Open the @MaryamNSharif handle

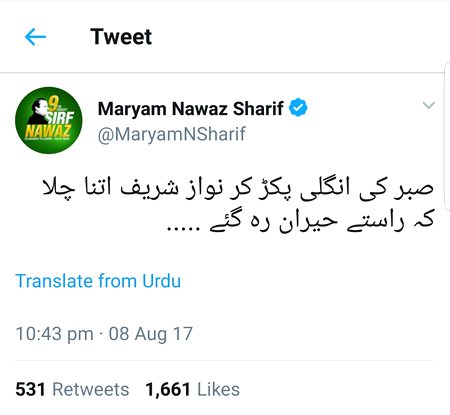(x=172, y=134)
